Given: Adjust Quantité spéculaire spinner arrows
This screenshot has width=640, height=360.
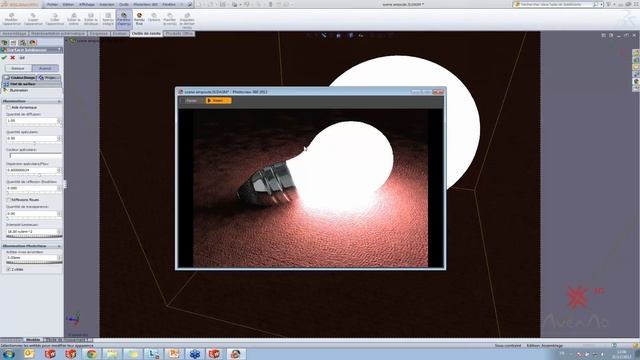Looking at the screenshot, I should point(60,138).
